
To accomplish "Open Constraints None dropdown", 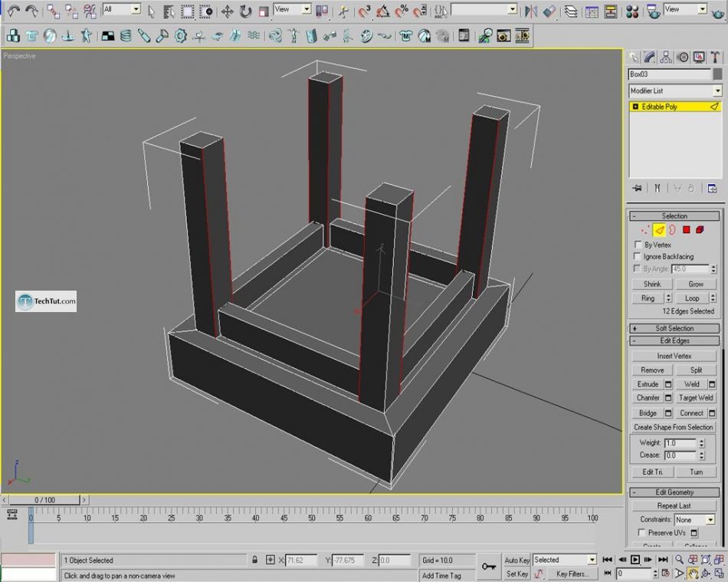I will (x=694, y=520).
